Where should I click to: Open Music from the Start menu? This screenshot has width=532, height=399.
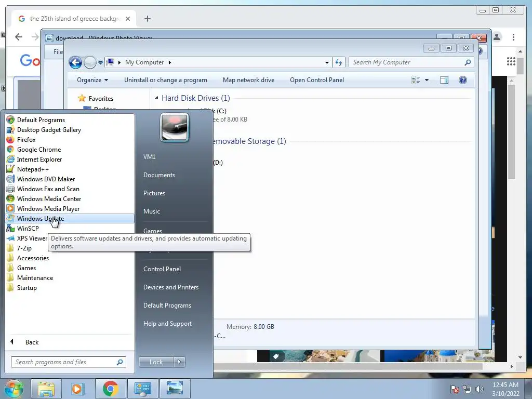pos(151,211)
